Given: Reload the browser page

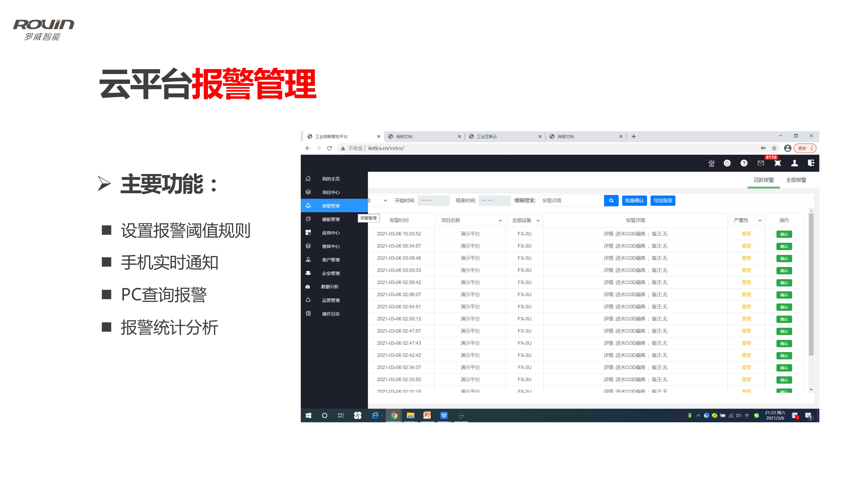Looking at the screenshot, I should [330, 148].
